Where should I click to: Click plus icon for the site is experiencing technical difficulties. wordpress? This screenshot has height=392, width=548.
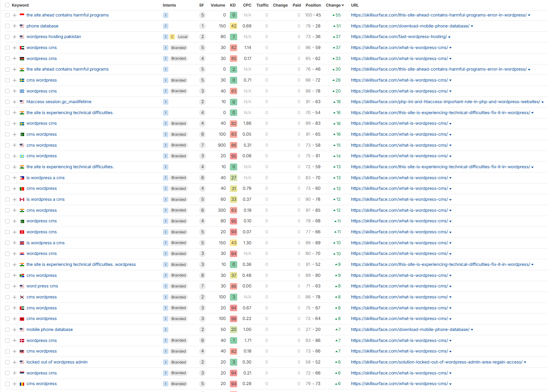click(15, 265)
